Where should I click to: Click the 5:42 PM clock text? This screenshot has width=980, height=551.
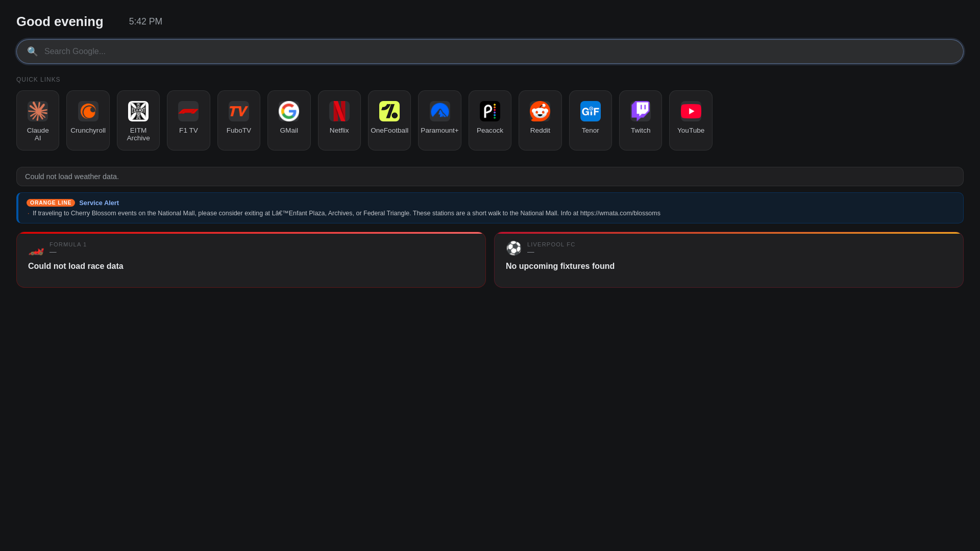click(145, 21)
